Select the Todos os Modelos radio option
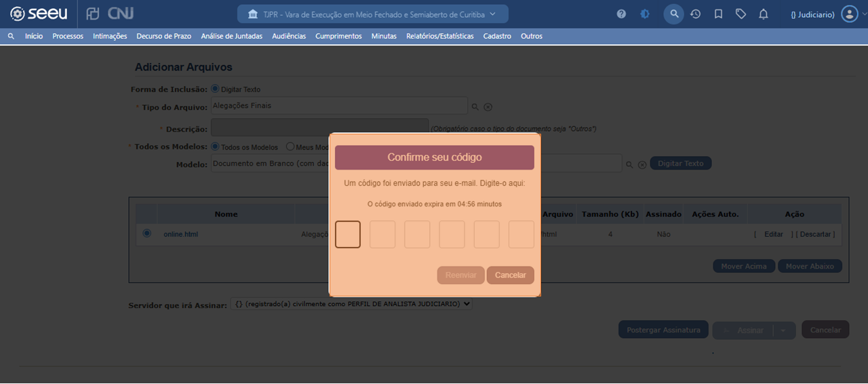 pyautogui.click(x=215, y=147)
